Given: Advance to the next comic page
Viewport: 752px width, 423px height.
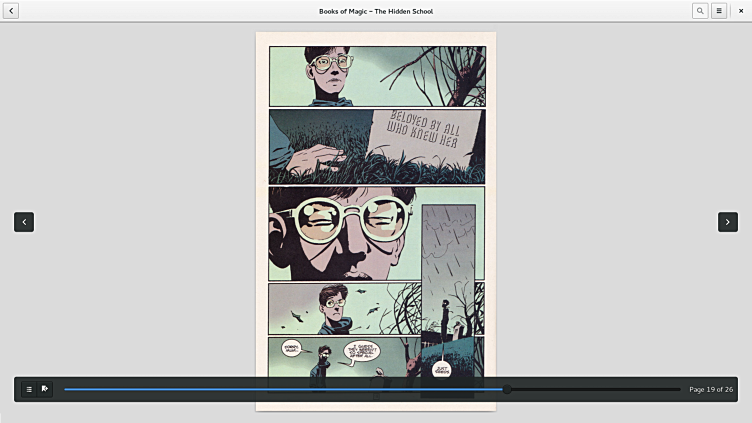Looking at the screenshot, I should pyautogui.click(x=727, y=222).
